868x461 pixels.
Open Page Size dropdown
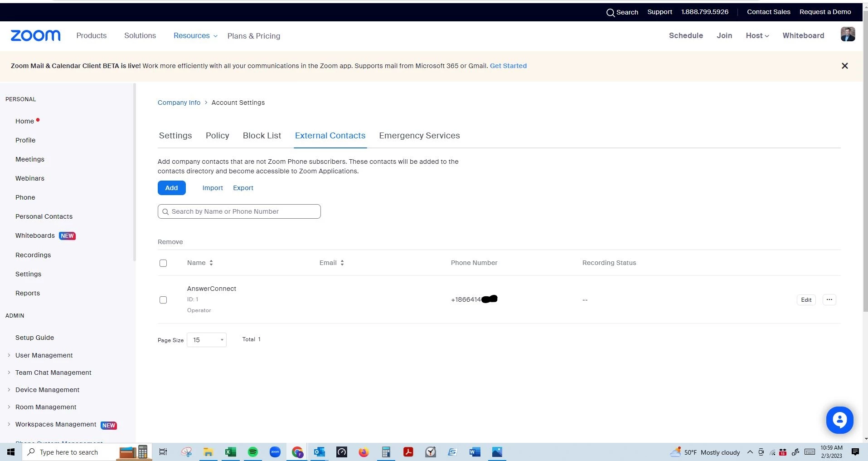207,340
